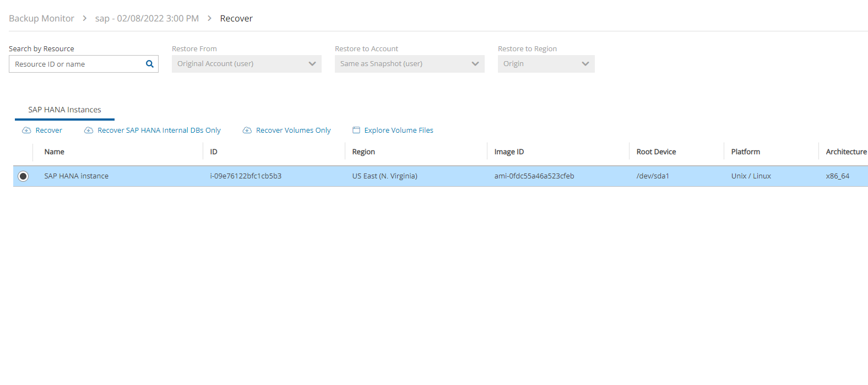The height and width of the screenshot is (385, 868).
Task: Open the sap - 02/08/2022 3:00 PM breadcrumb
Action: pyautogui.click(x=147, y=19)
